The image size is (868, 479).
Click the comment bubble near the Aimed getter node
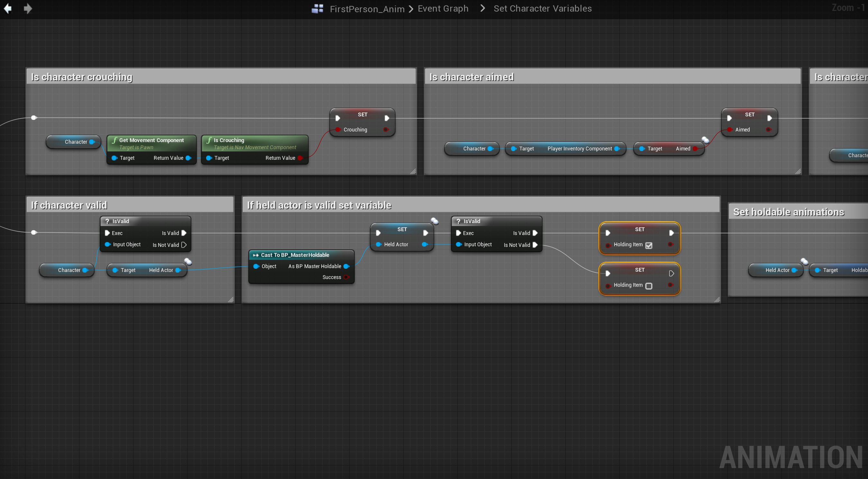click(x=705, y=140)
